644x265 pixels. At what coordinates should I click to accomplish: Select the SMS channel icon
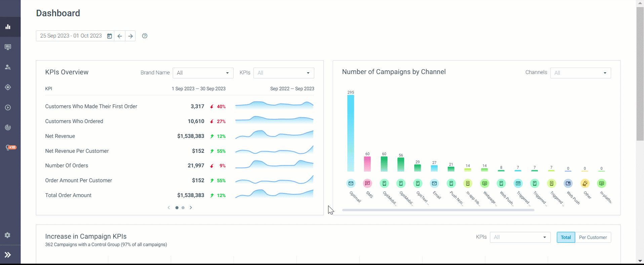pos(367,183)
